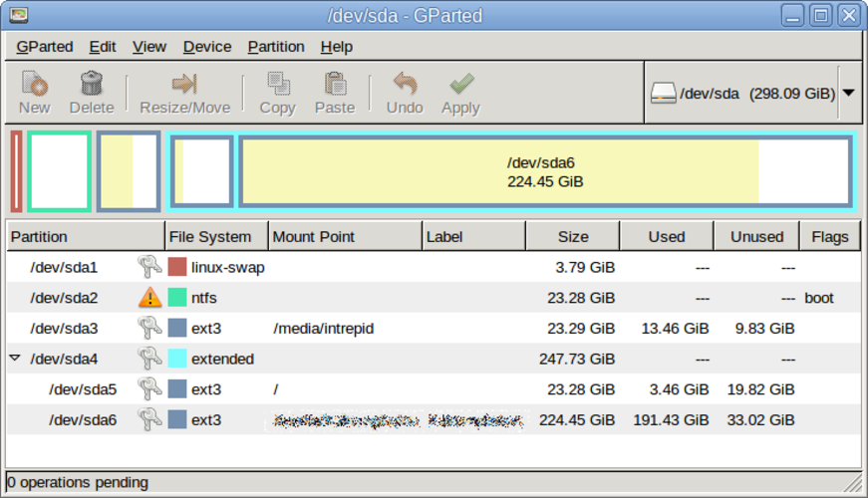Open the GParted menu
The height and width of the screenshot is (498, 868).
coord(44,47)
